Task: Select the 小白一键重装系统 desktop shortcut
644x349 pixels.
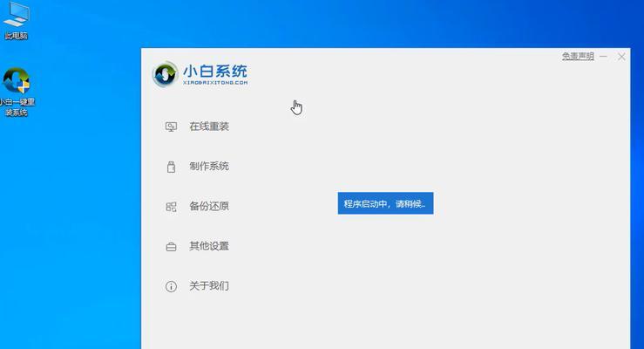Action: coord(17,92)
